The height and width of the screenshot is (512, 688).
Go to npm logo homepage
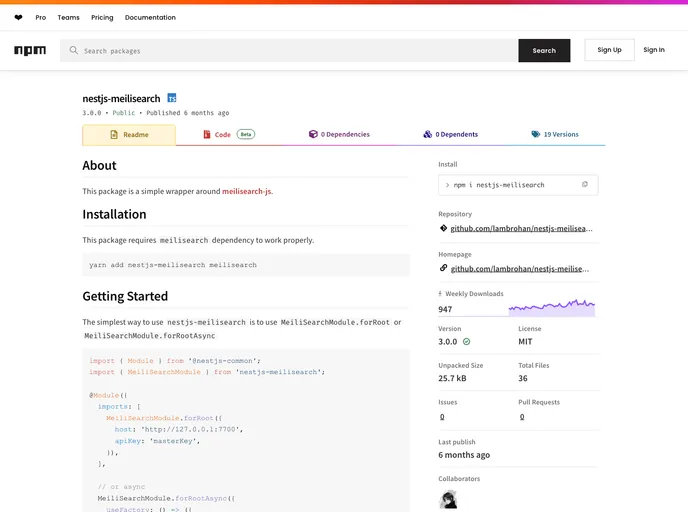tap(30, 50)
